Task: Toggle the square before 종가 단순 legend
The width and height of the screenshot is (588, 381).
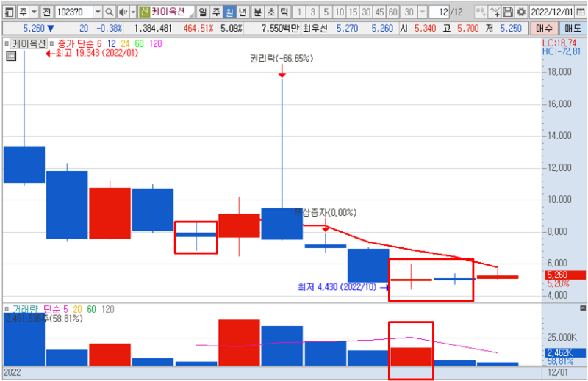Action: coord(51,44)
